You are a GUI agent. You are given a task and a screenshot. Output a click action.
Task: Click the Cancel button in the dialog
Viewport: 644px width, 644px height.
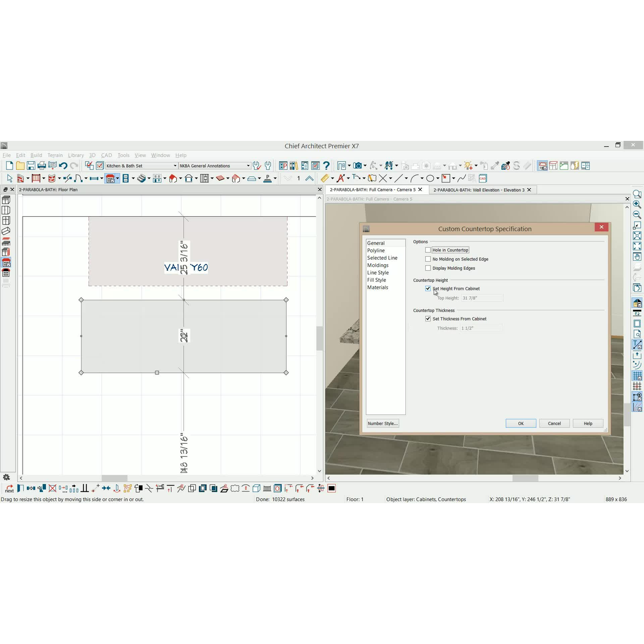click(554, 424)
